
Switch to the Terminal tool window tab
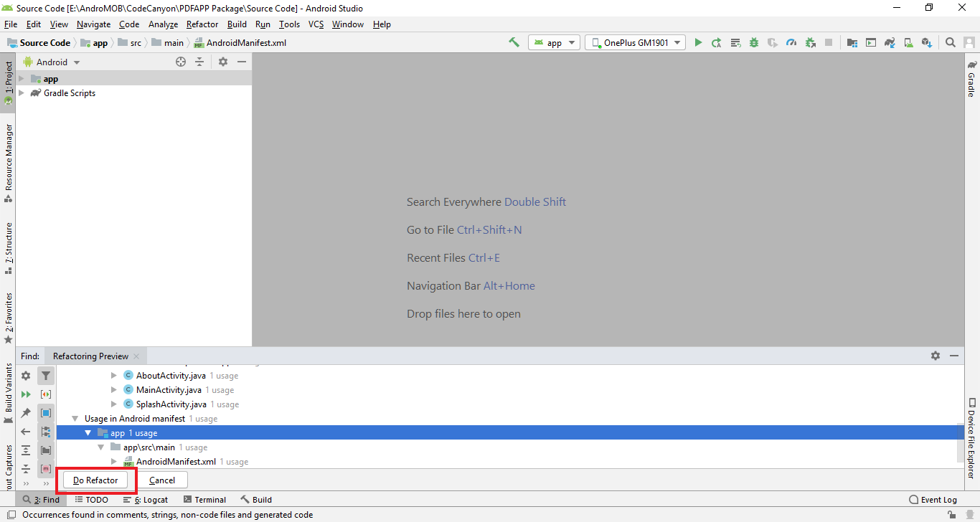[x=204, y=500]
